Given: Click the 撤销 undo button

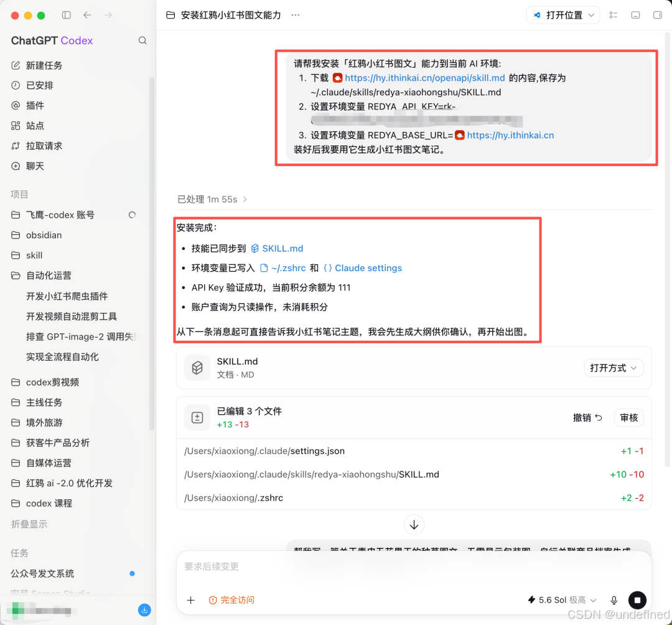Looking at the screenshot, I should click(587, 417).
